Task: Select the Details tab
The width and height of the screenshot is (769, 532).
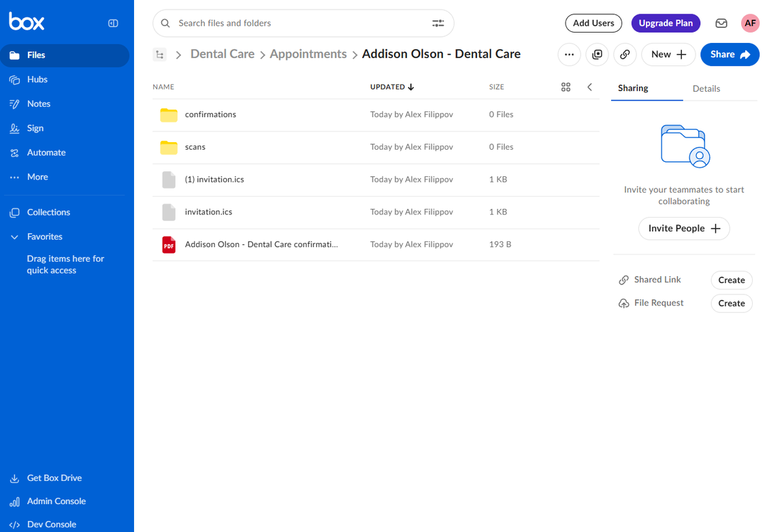Action: [x=706, y=88]
